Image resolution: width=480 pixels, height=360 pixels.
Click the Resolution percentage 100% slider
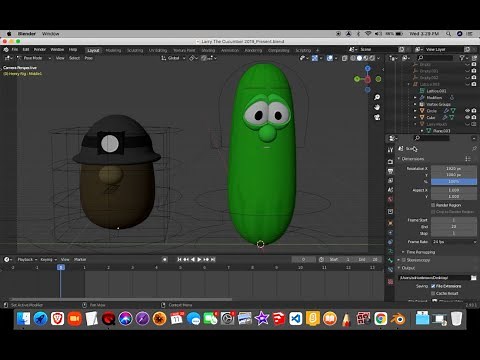(454, 182)
